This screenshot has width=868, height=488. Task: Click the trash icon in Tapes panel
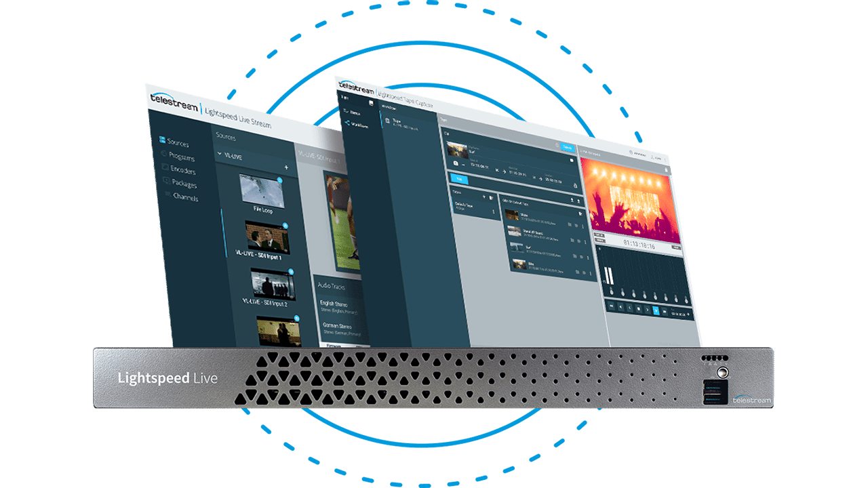click(x=491, y=197)
